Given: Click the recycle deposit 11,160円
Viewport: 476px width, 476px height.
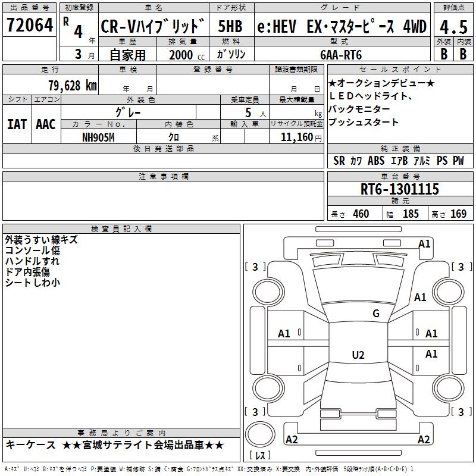Looking at the screenshot, I should (x=301, y=137).
